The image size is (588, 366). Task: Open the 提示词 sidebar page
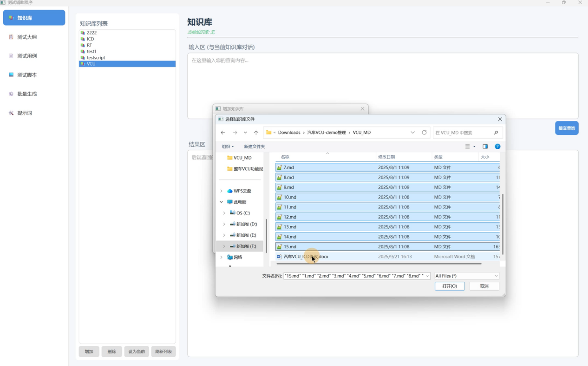coord(25,113)
